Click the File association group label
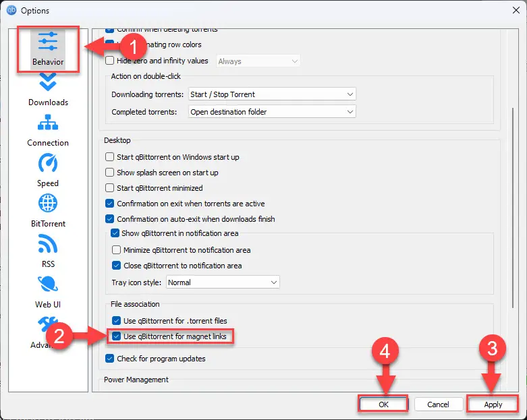Image resolution: width=527 pixels, height=420 pixels. [135, 304]
